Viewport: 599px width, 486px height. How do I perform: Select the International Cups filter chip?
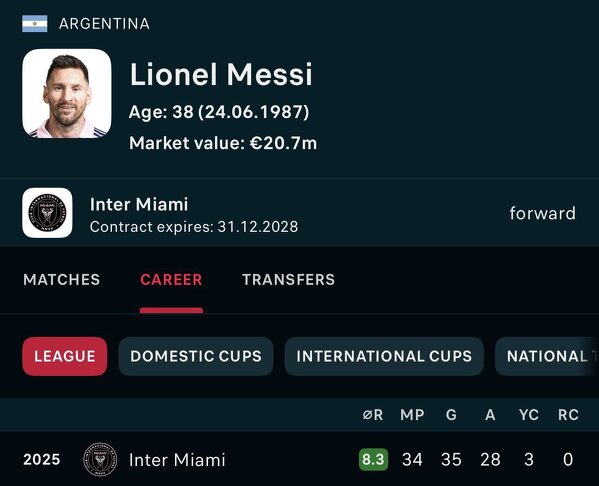click(384, 356)
